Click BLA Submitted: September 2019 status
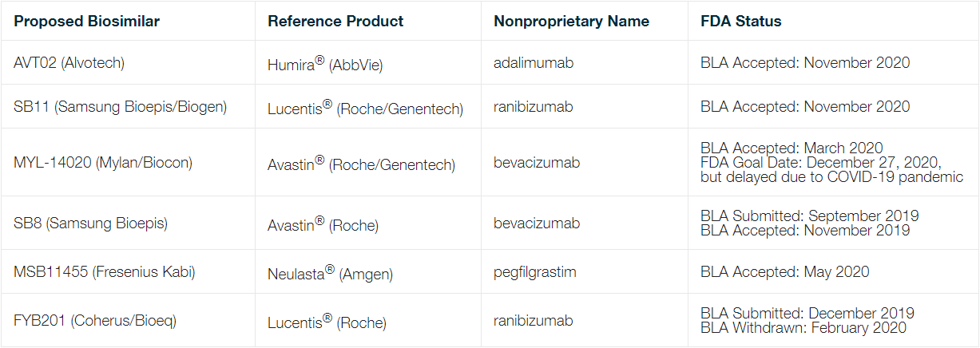 (x=810, y=216)
